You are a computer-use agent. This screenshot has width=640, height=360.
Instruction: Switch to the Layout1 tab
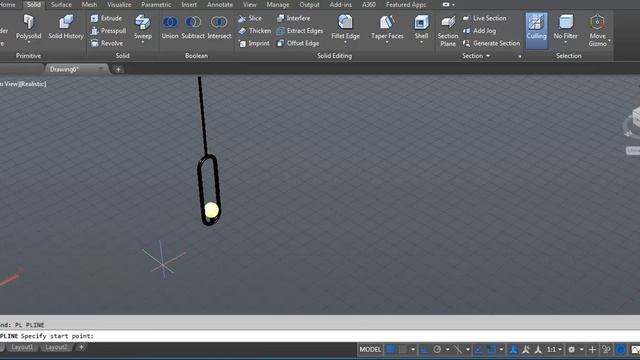[x=22, y=347]
